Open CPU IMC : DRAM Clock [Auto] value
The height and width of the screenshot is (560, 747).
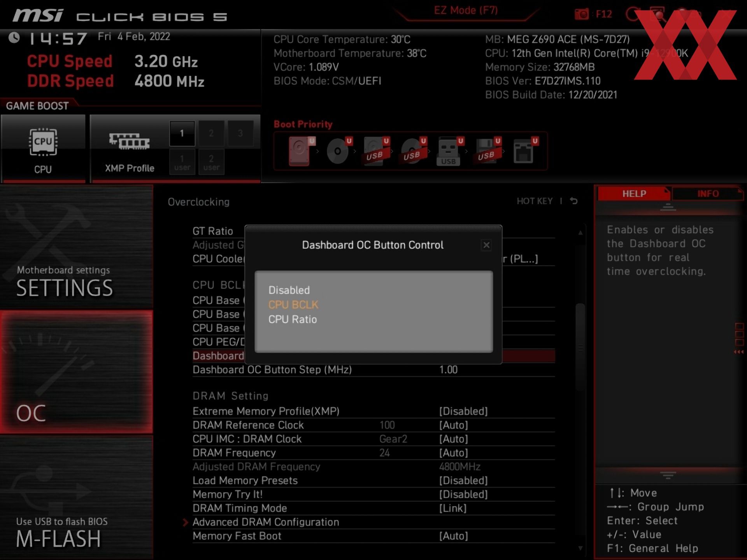pos(454,439)
